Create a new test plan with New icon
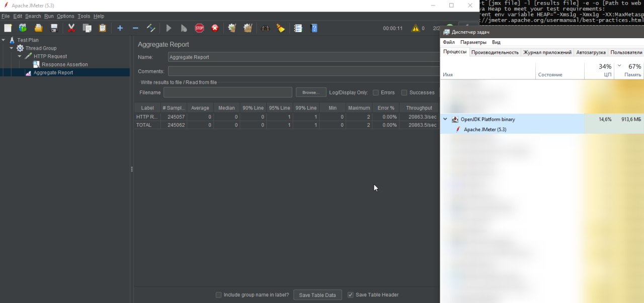Image resolution: width=644 pixels, height=303 pixels. [8, 28]
